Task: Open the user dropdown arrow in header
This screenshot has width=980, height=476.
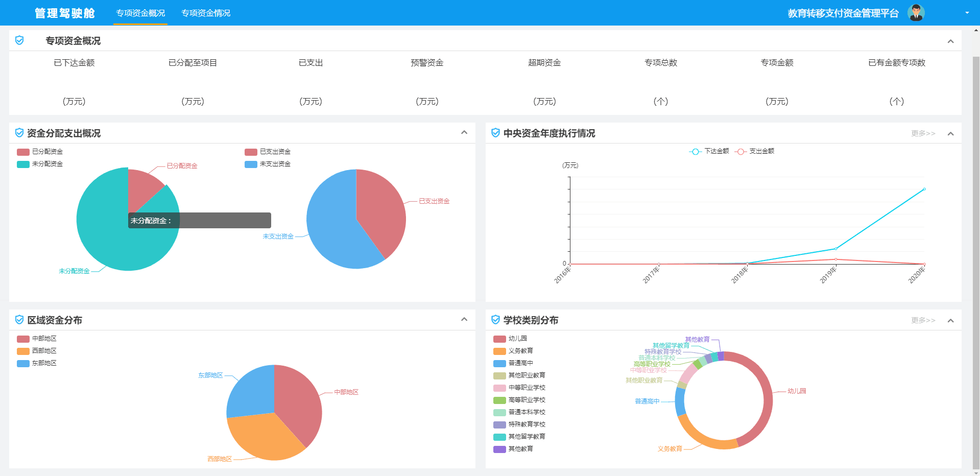Action: 967,13
